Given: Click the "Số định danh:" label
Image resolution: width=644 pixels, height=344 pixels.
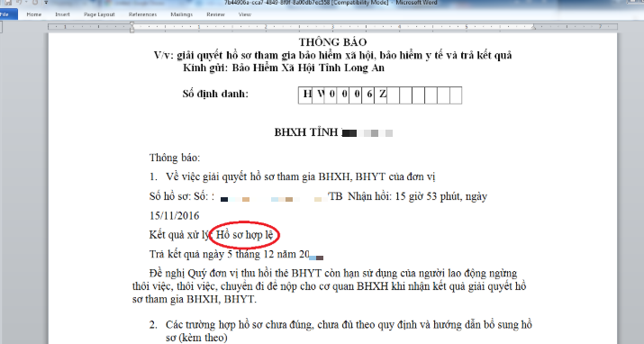Looking at the screenshot, I should pos(215,94).
